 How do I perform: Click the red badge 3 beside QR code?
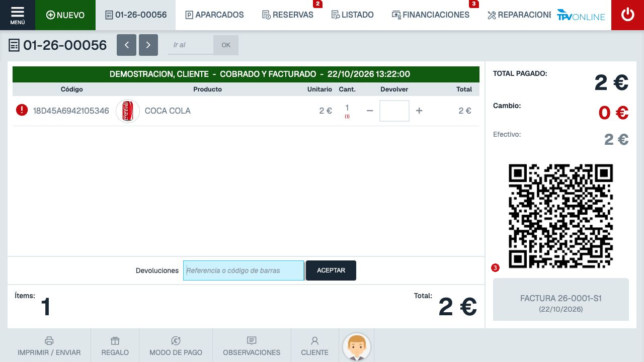click(495, 268)
